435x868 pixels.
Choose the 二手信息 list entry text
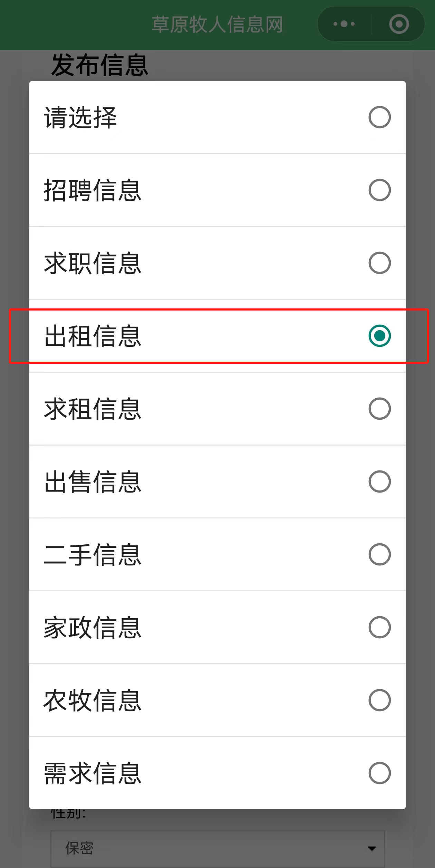click(93, 555)
